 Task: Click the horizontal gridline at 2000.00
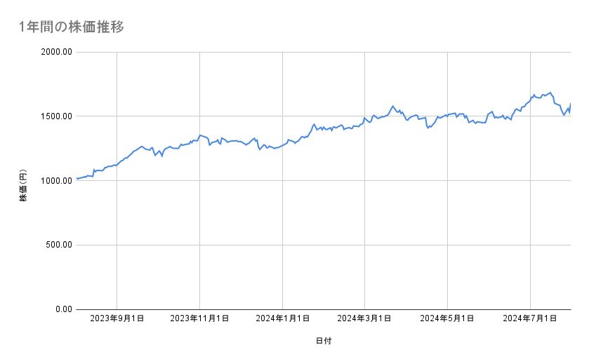[x=323, y=52]
